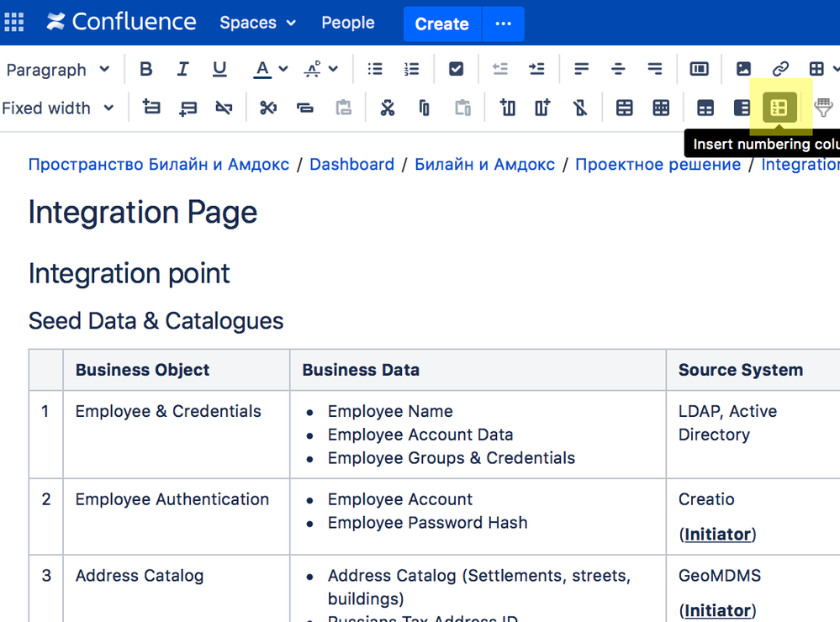840x622 pixels.
Task: Insert an image via the picture icon
Action: tap(743, 70)
